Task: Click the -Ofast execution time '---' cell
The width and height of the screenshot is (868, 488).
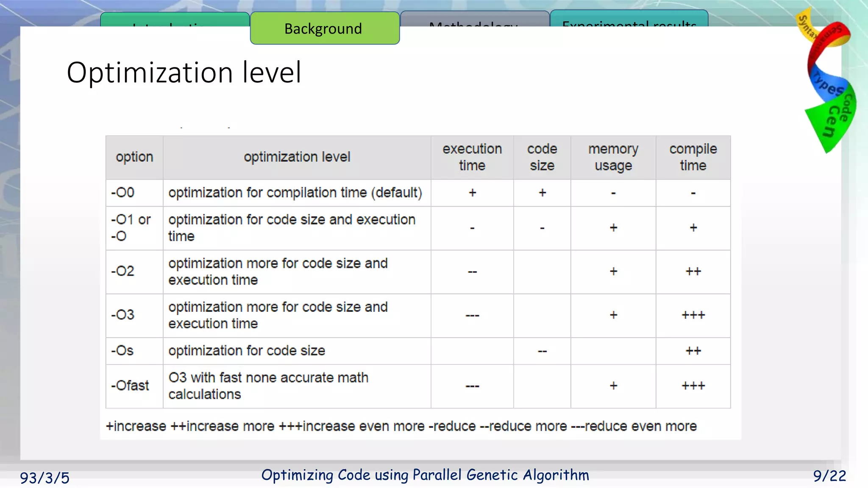Action: pyautogui.click(x=472, y=386)
